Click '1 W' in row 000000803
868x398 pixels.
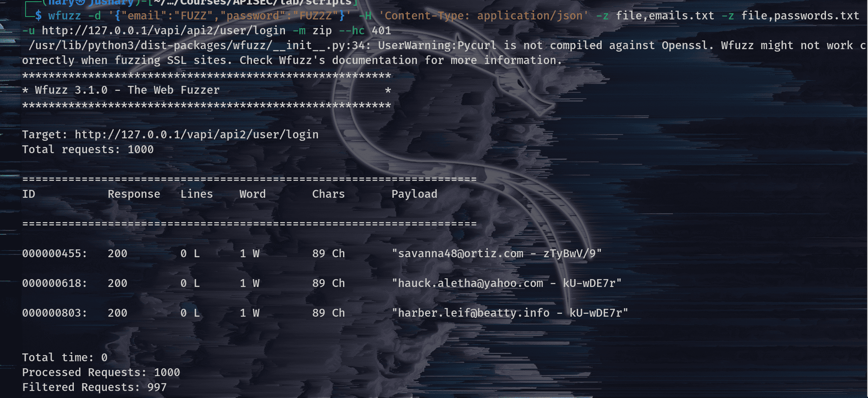pos(249,313)
